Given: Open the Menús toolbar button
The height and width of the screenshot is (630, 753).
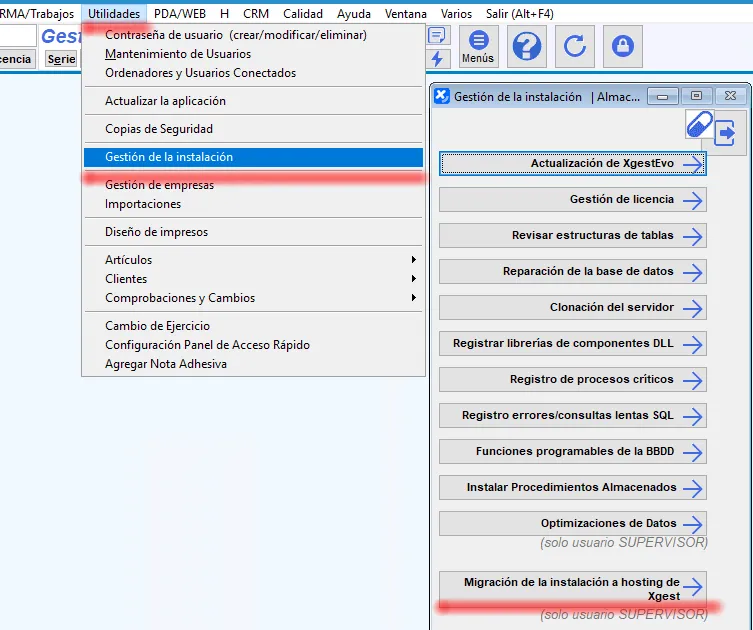Looking at the screenshot, I should [x=478, y=46].
